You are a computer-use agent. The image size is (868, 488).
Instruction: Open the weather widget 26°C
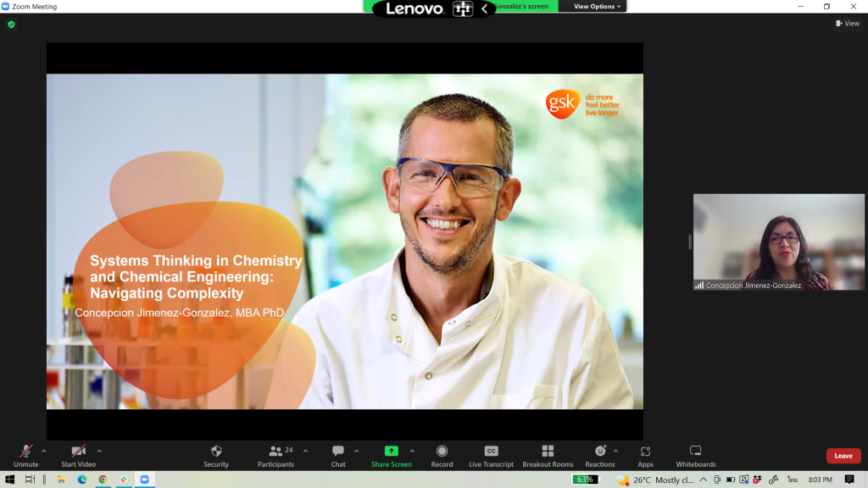pyautogui.click(x=655, y=480)
